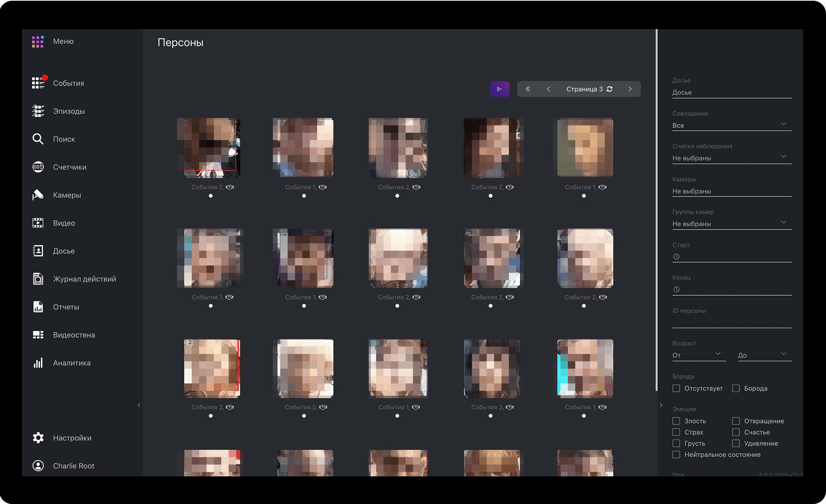Open the События events icon
826x504 pixels.
[38, 83]
